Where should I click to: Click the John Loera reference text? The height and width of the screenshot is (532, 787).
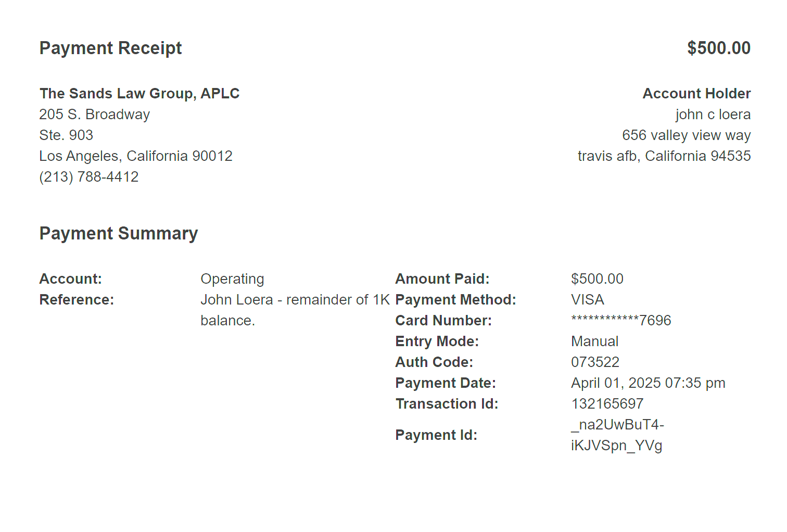[295, 310]
